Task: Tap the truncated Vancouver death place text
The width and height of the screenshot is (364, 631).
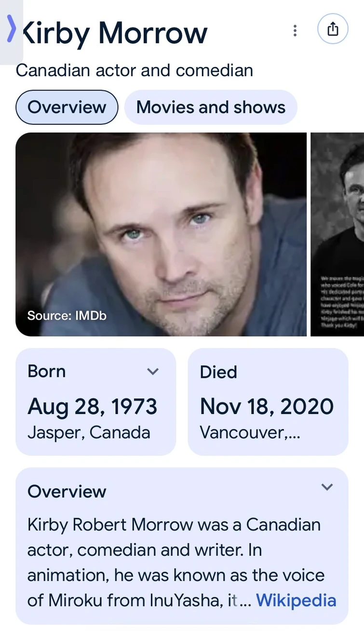Action: click(x=250, y=432)
